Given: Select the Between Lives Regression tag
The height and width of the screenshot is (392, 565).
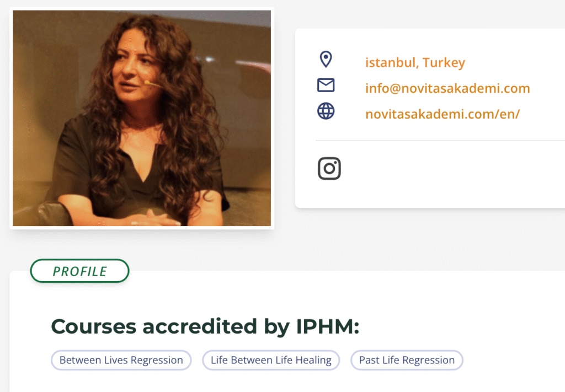Looking at the screenshot, I should click(x=121, y=360).
